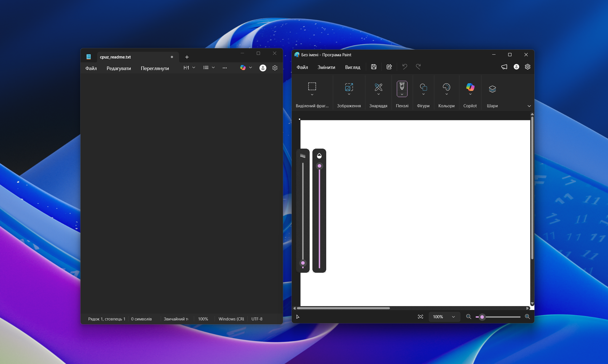608x364 pixels.
Task: Click the zoom in magnifier in Paint
Action: click(527, 317)
